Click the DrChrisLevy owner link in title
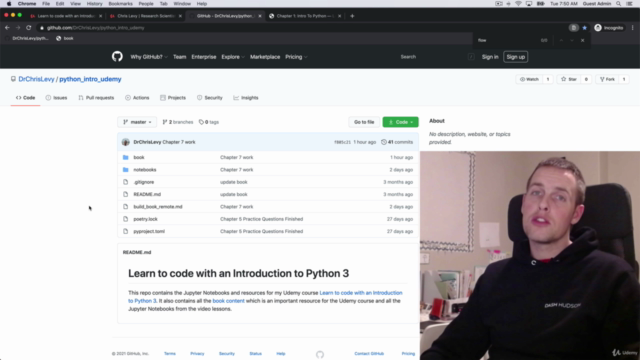Image resolution: width=640 pixels, height=360 pixels. [x=36, y=79]
